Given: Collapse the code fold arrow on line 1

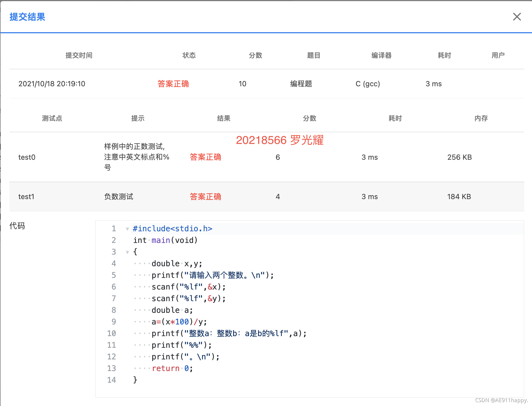Looking at the screenshot, I should click(127, 229).
